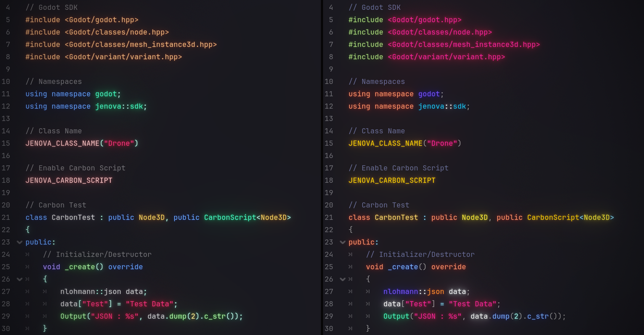Image resolution: width=644 pixels, height=335 pixels.
Task: Click '<Godot/godot.hpp>' include path in left pane
Action: point(102,20)
